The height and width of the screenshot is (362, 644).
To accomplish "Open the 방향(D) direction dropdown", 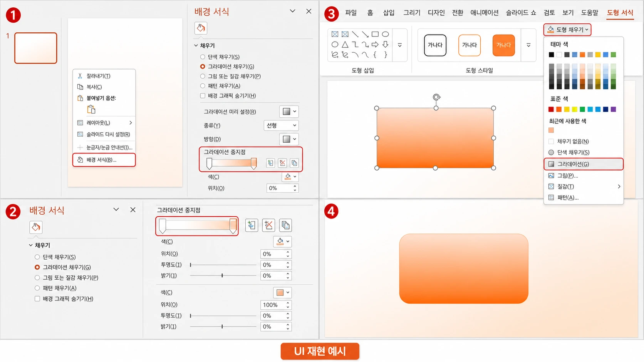I will click(x=289, y=139).
